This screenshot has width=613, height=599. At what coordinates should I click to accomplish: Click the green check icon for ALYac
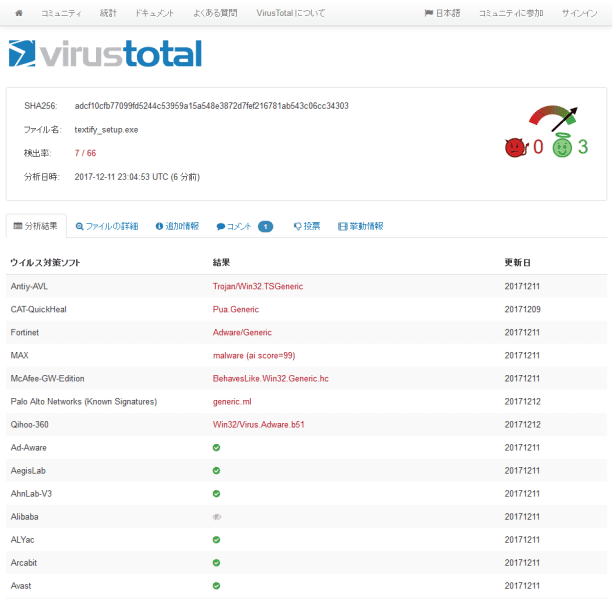216,540
